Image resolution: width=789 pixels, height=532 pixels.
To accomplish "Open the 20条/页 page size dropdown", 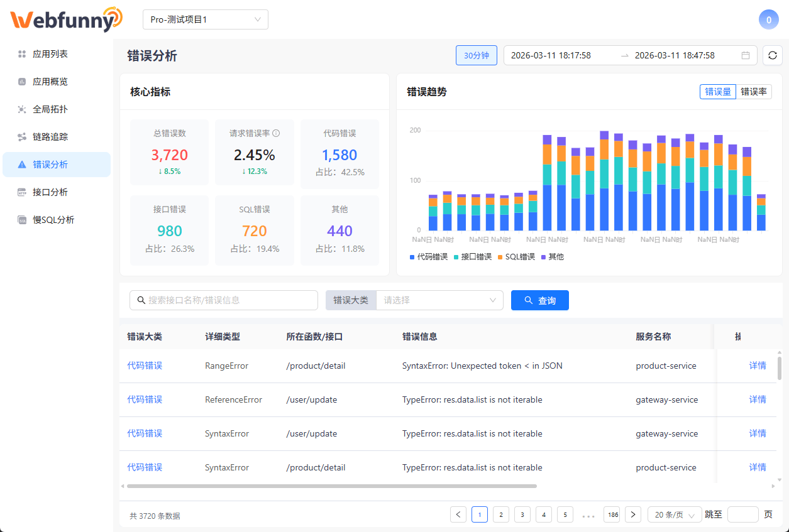I will click(x=674, y=514).
